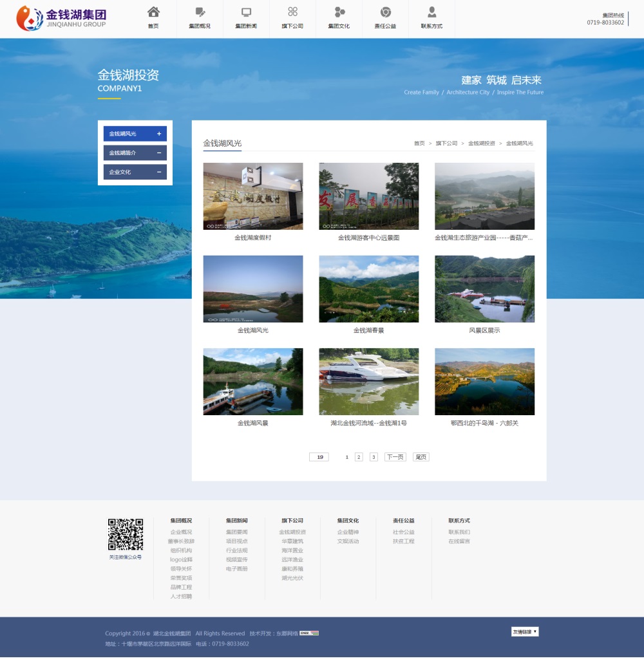Click 下一页 next page button
Viewport: 644px width, 663px height.
tap(395, 457)
